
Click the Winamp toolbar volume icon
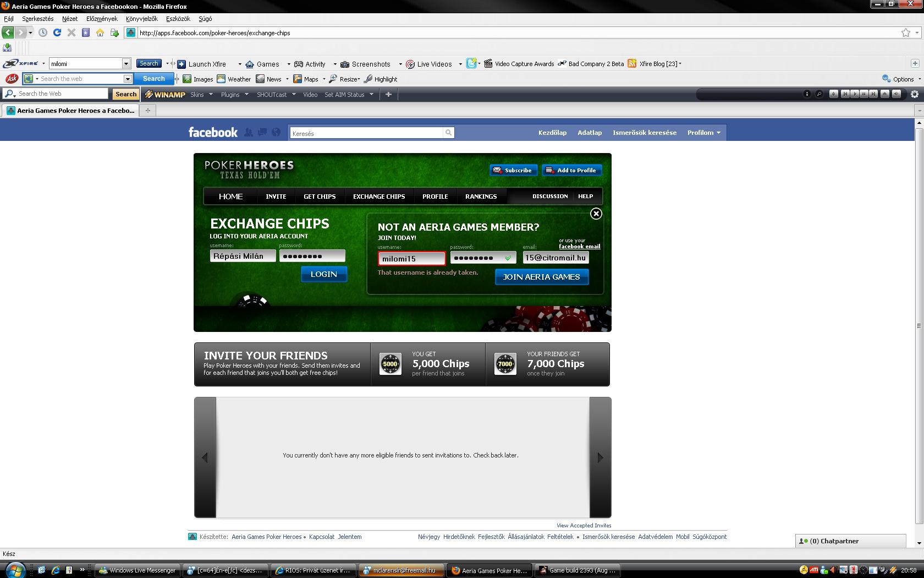tap(896, 94)
